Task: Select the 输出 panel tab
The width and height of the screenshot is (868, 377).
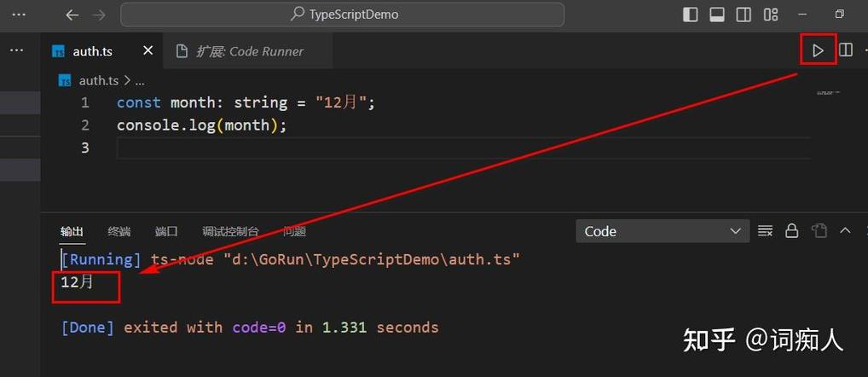Action: (x=72, y=231)
